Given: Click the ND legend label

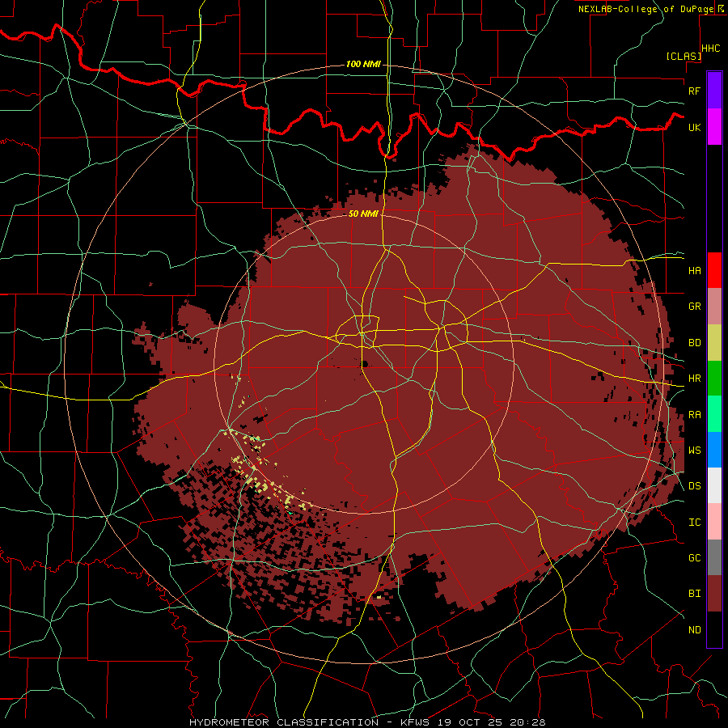Looking at the screenshot, I should [x=694, y=630].
